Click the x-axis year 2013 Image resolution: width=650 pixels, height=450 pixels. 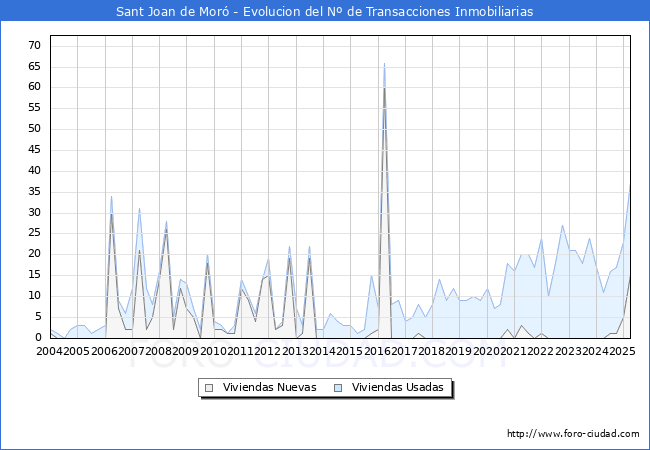click(x=295, y=351)
